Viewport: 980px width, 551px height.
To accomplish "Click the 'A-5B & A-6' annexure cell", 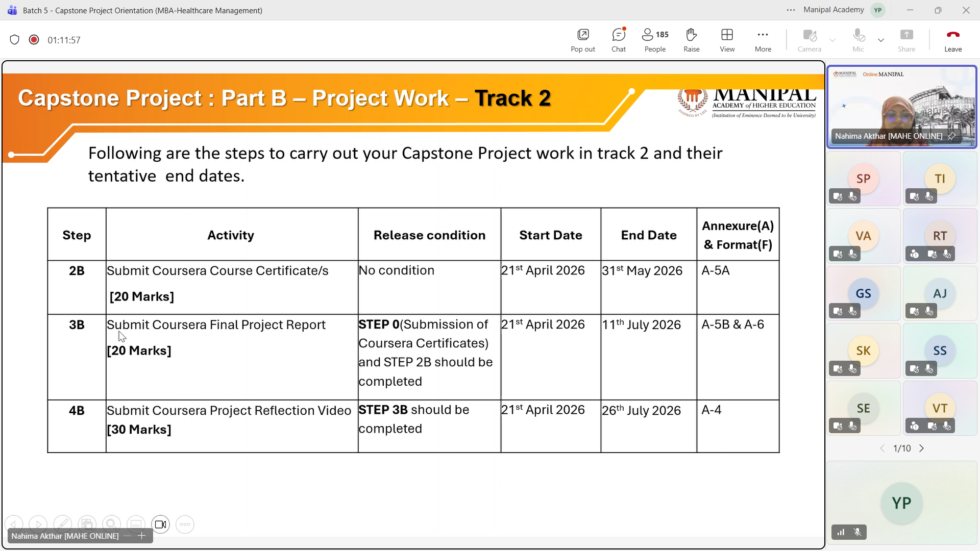I will 738,357.
